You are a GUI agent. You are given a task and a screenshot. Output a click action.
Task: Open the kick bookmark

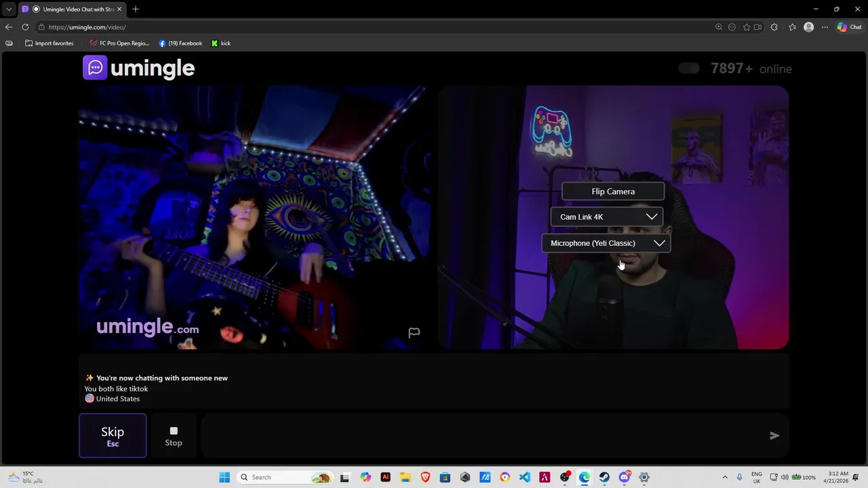tap(221, 43)
